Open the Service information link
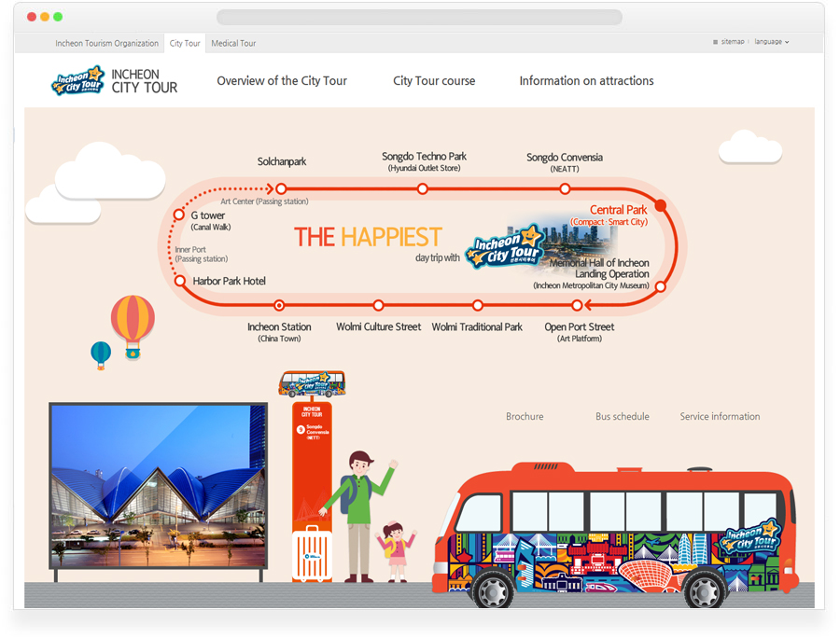This screenshot has width=840, height=638. click(720, 416)
